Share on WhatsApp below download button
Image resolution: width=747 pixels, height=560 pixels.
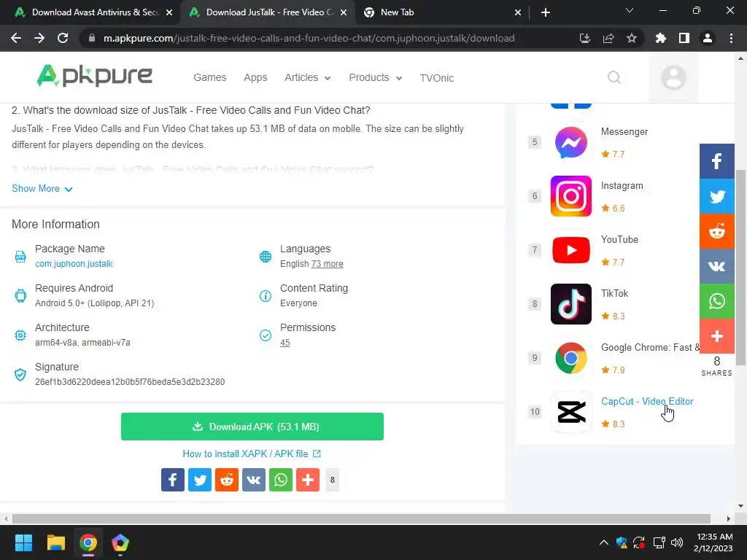tap(281, 480)
